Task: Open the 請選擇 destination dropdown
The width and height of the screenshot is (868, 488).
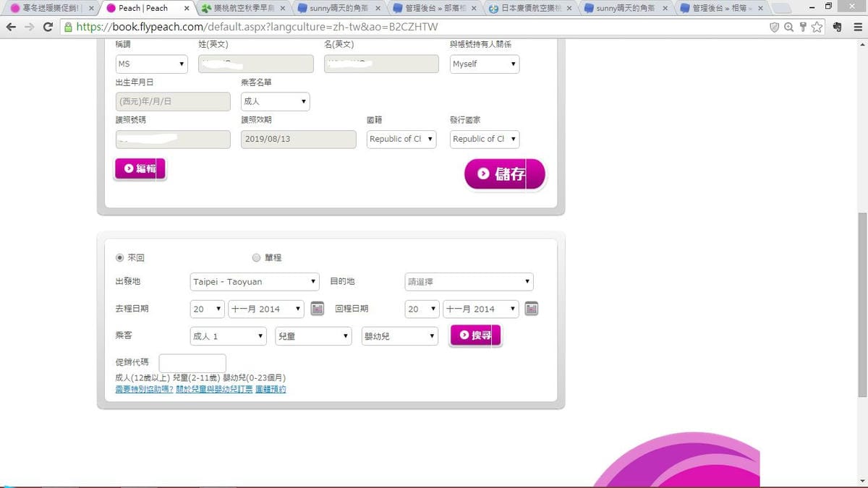Action: pyautogui.click(x=469, y=281)
